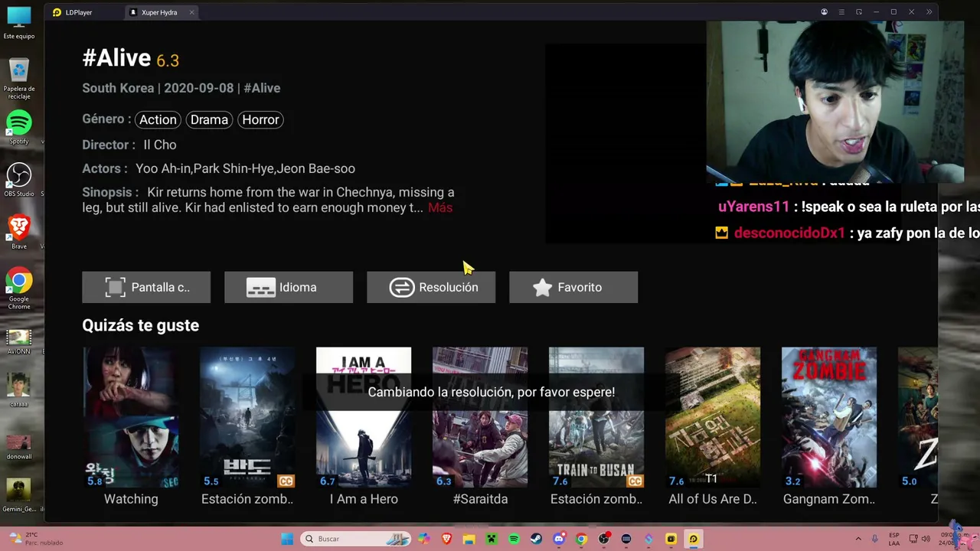Image resolution: width=980 pixels, height=551 pixels.
Task: Open Papelera de reciclaje desktop icon
Action: (19, 79)
